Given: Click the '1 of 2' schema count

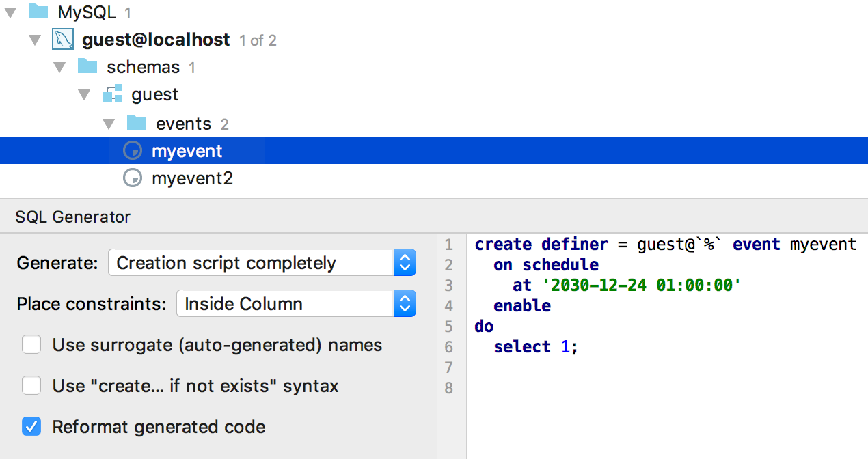Looking at the screenshot, I should (x=258, y=40).
